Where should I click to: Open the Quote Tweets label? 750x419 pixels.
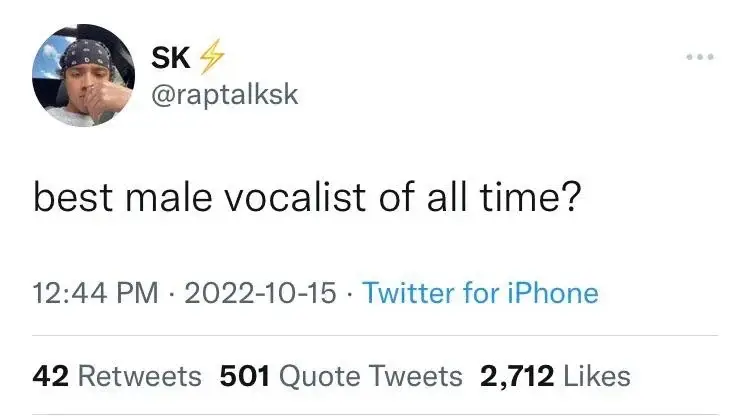click(371, 376)
